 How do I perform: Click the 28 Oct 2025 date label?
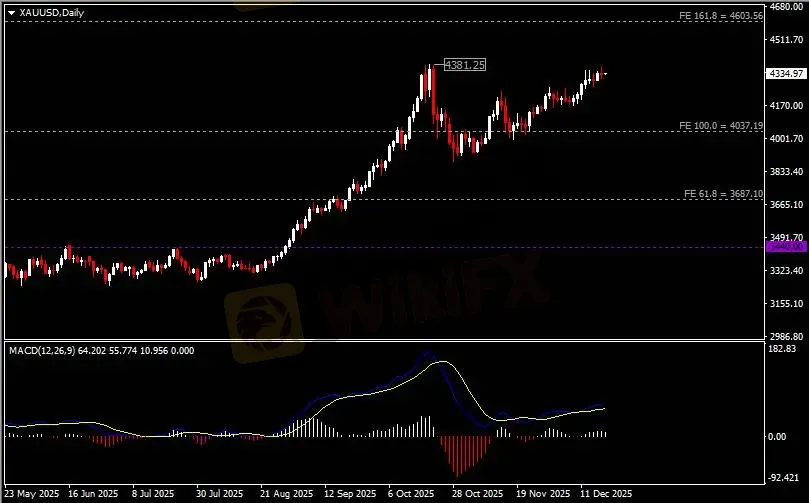click(x=477, y=494)
